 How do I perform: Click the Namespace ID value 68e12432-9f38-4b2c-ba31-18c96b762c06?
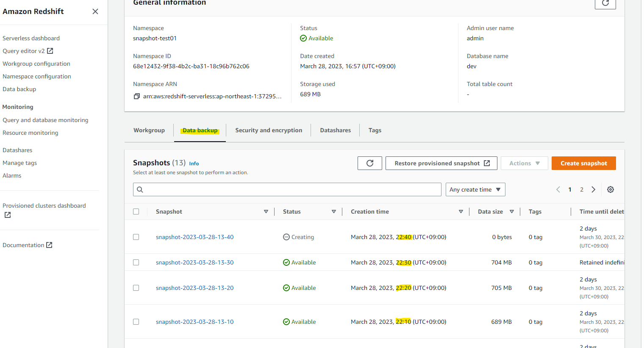pyautogui.click(x=191, y=66)
